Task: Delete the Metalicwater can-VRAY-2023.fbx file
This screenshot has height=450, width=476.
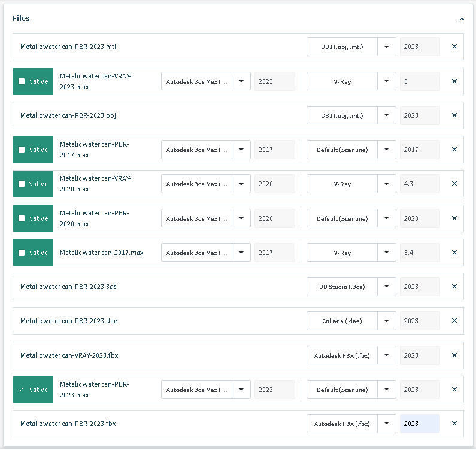Action: pos(454,355)
